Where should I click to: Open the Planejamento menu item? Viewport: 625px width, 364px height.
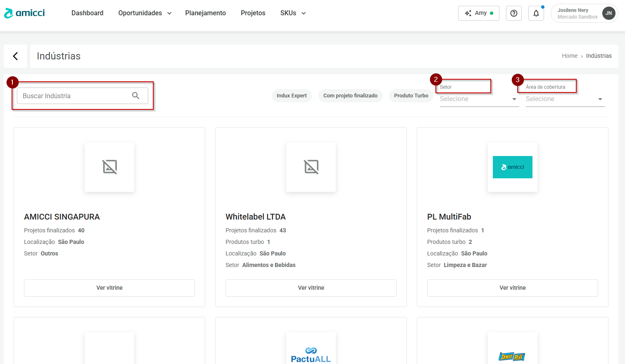[205, 13]
